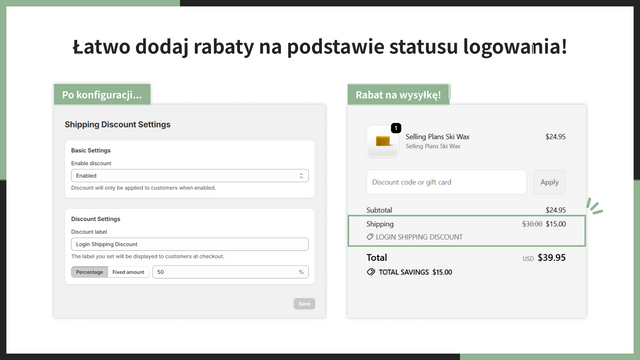This screenshot has height=360, width=640.
Task: Click the help text about discount applied when enabled
Action: pos(143,188)
